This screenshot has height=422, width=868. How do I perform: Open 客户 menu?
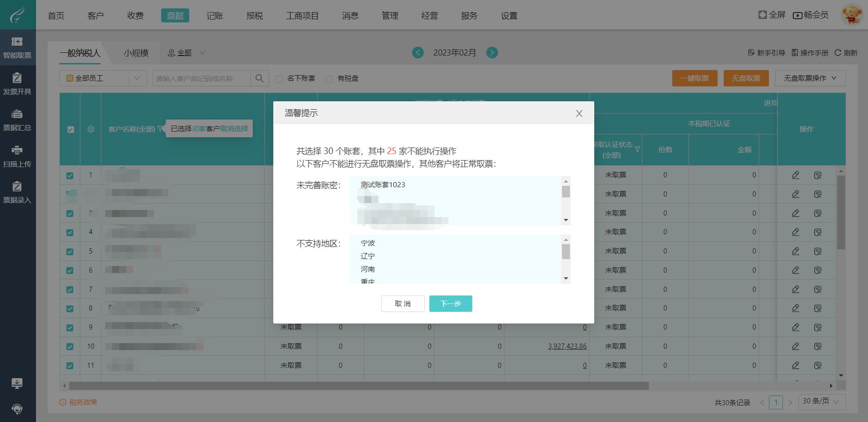pyautogui.click(x=95, y=15)
